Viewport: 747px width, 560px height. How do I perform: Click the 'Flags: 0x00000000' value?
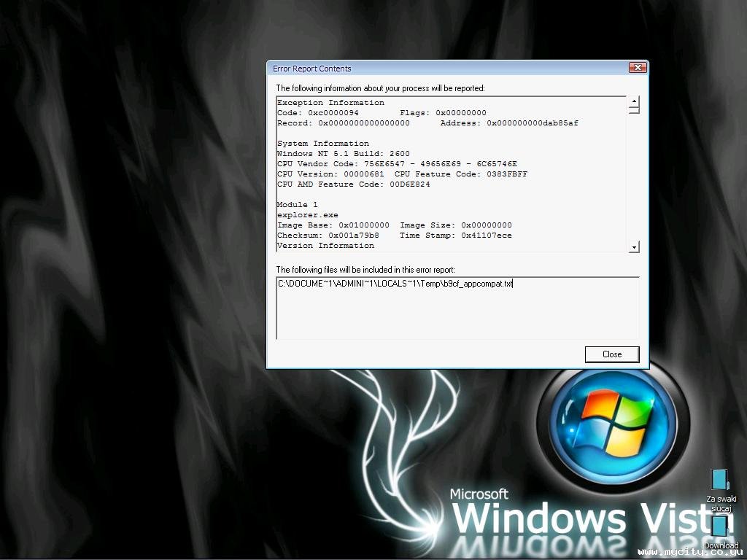(x=443, y=113)
